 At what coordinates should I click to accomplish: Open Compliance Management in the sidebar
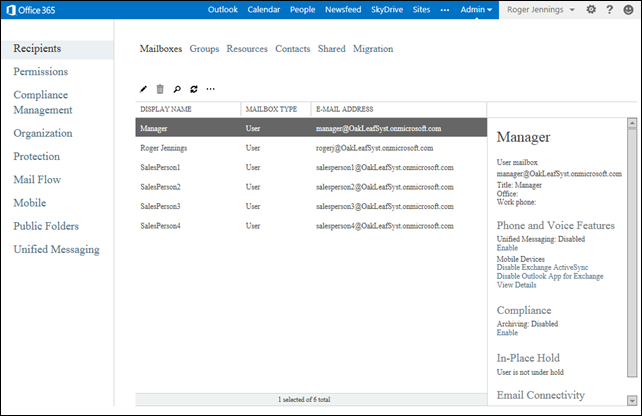[43, 102]
